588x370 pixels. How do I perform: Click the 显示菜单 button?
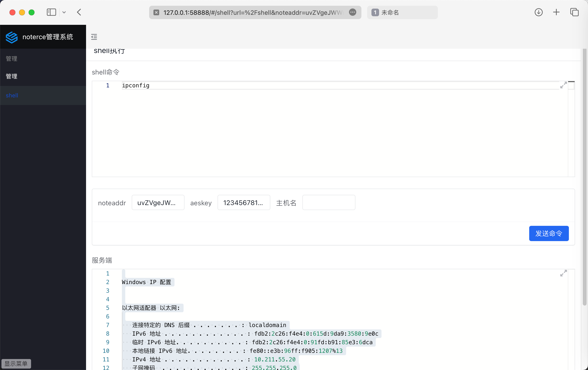click(x=16, y=363)
